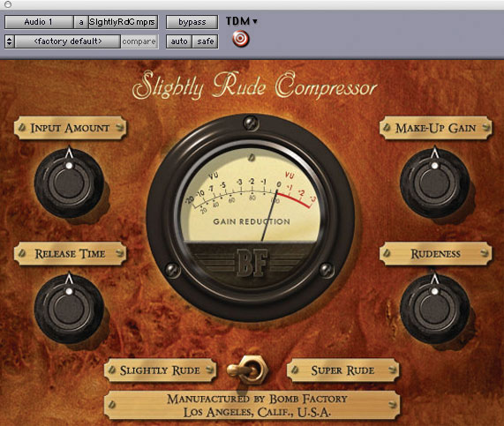The image size is (504, 426).
Task: Open the SlghtlyRdCmprs plug-in selector
Action: point(123,22)
